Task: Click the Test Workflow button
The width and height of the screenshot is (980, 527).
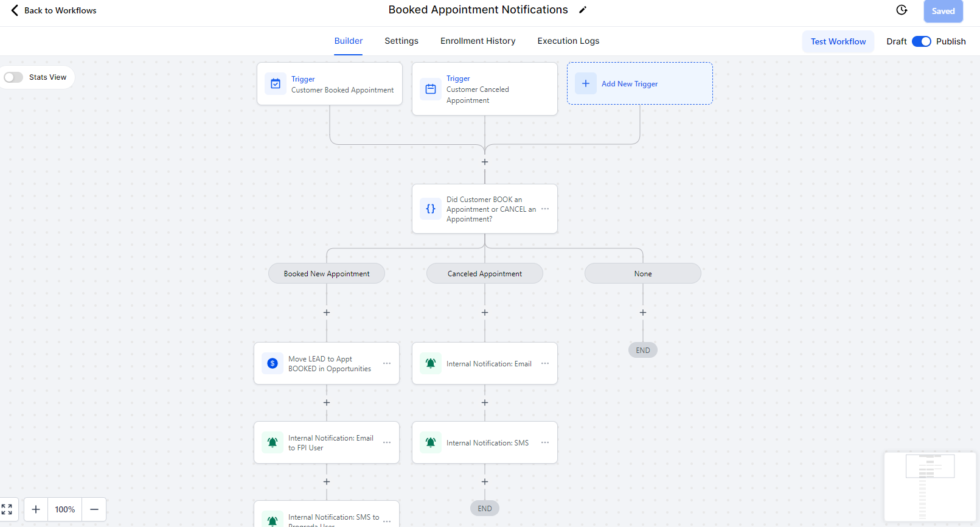Action: point(838,41)
